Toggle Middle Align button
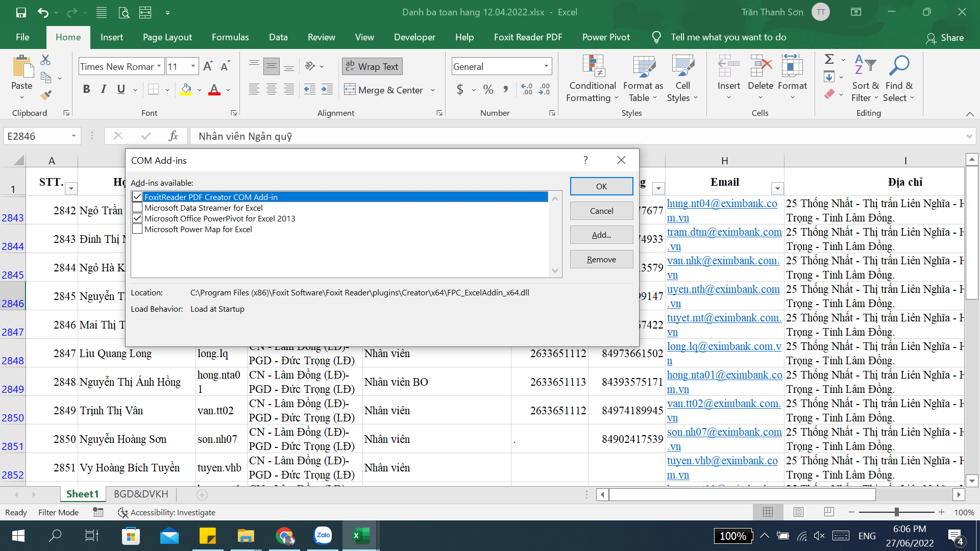Viewport: 980px width, 551px height. click(x=272, y=66)
